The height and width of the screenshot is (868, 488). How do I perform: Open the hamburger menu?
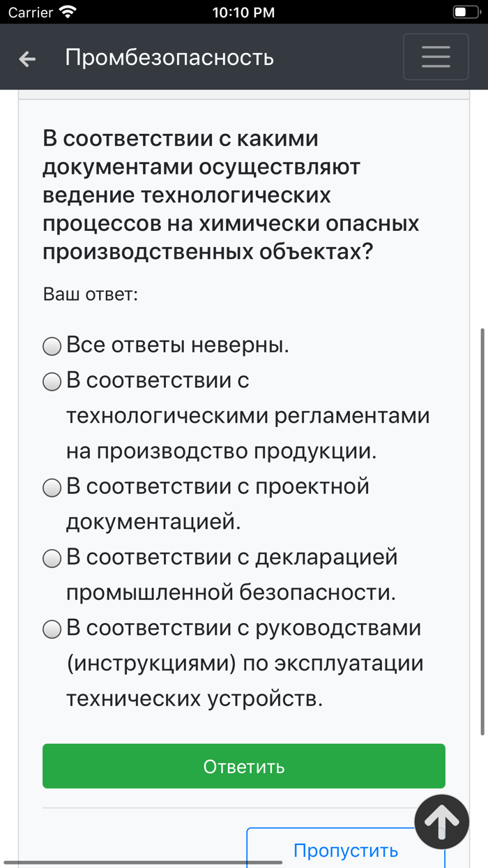(x=435, y=57)
